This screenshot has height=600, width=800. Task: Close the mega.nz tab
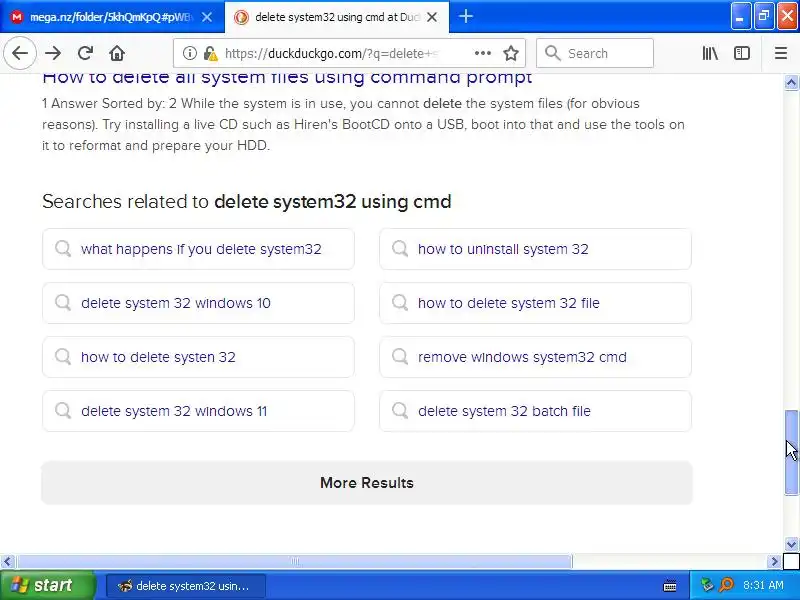click(x=207, y=17)
